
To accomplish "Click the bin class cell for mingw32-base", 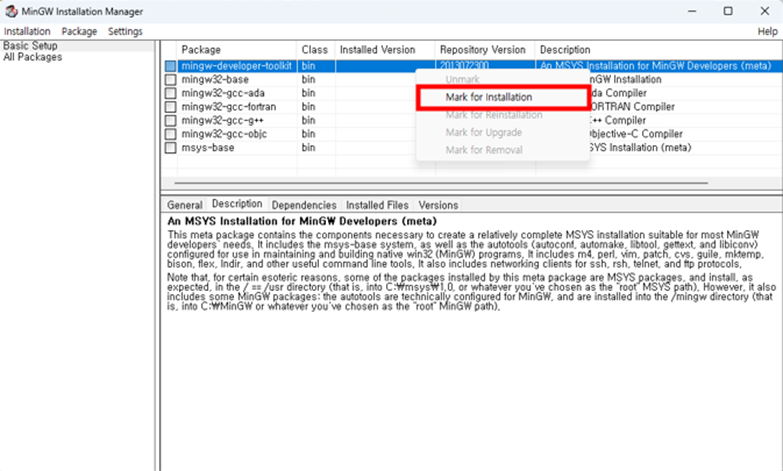I will click(309, 79).
